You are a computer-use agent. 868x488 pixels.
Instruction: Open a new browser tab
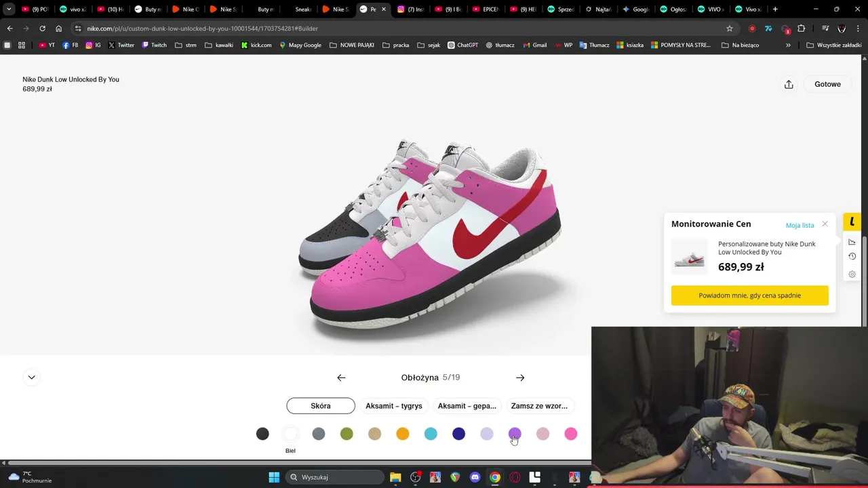(775, 9)
